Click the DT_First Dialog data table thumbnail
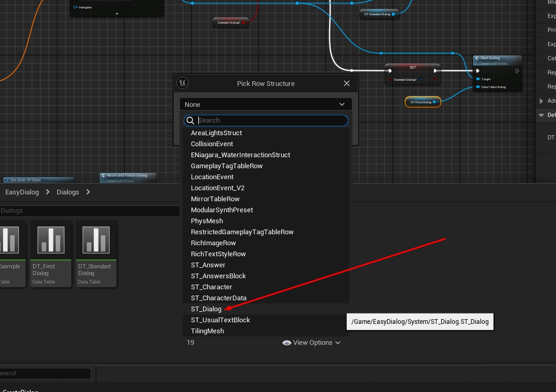The width and height of the screenshot is (556, 392). [x=51, y=240]
